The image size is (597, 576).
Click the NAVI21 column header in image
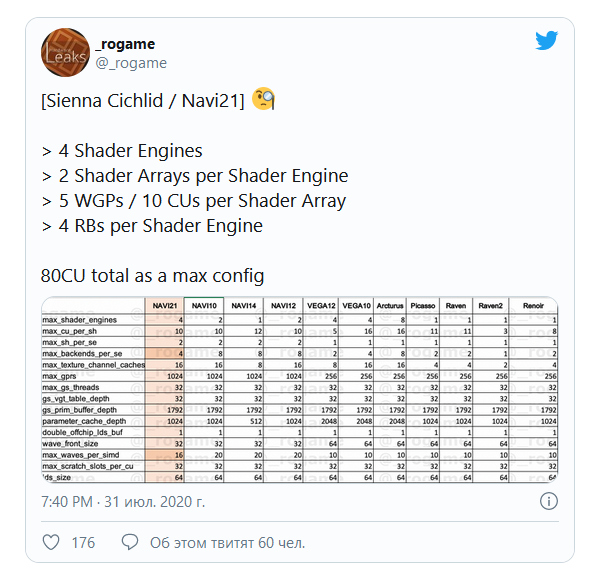coord(164,306)
